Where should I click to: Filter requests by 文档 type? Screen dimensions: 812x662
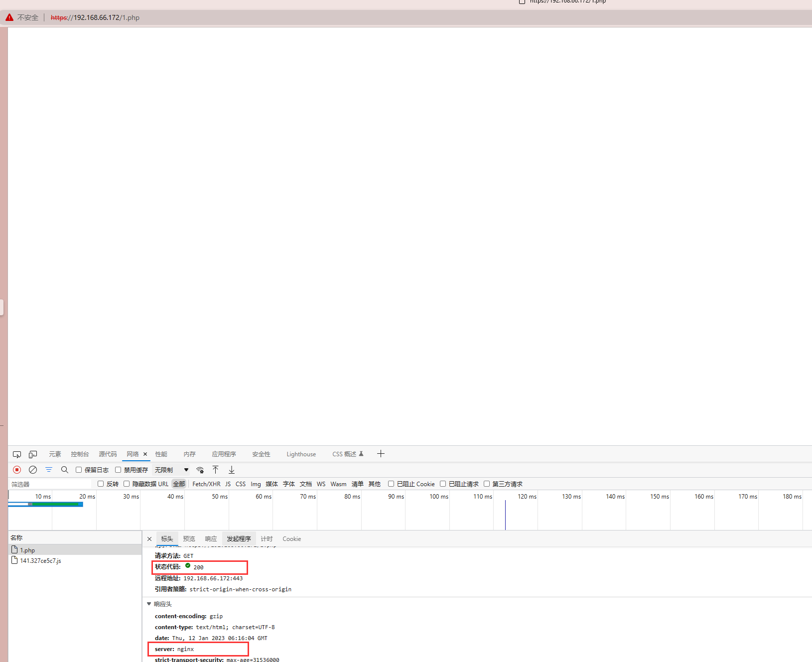(305, 484)
